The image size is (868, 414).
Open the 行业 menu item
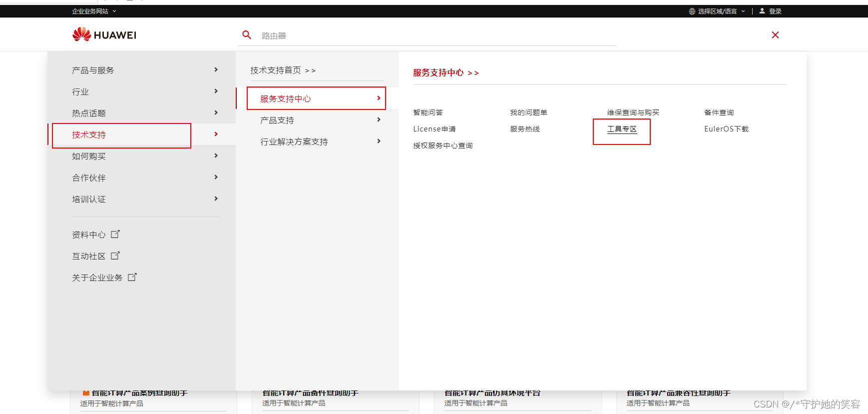[x=80, y=92]
